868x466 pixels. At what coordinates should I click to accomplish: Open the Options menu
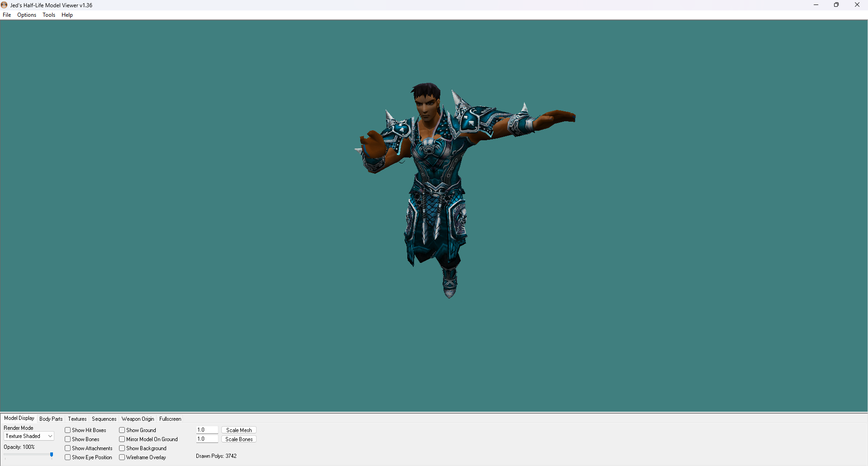27,15
